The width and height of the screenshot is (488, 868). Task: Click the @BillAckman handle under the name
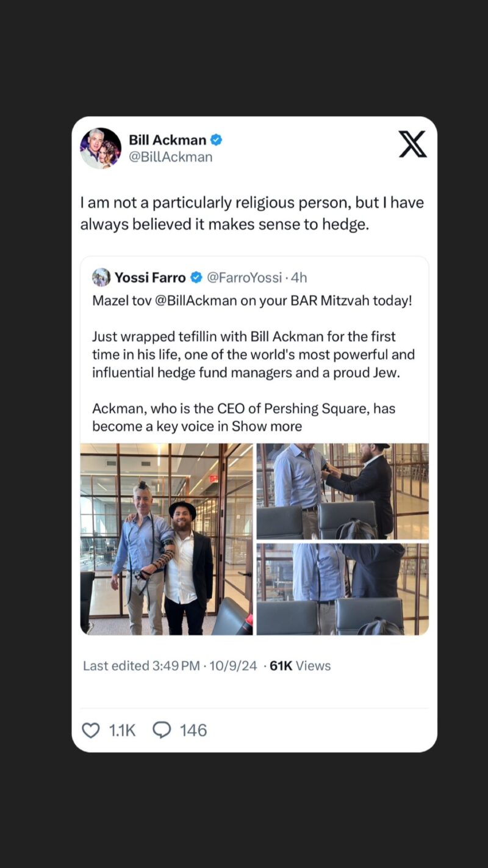pos(170,157)
